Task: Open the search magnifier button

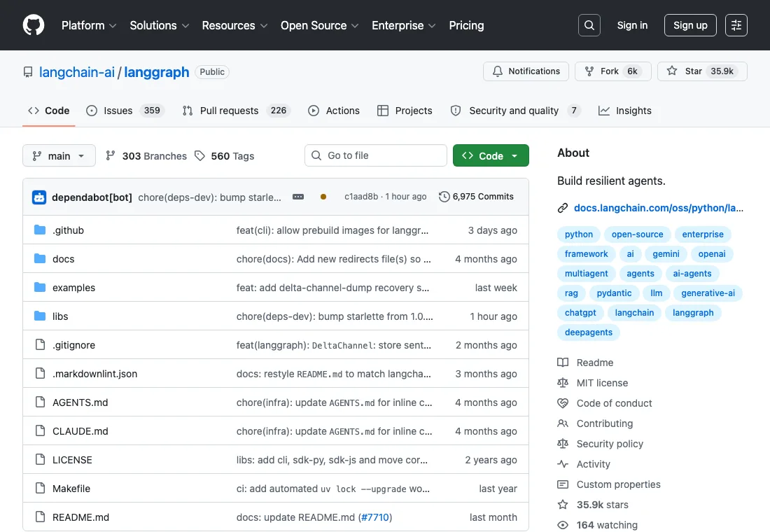Action: point(589,25)
